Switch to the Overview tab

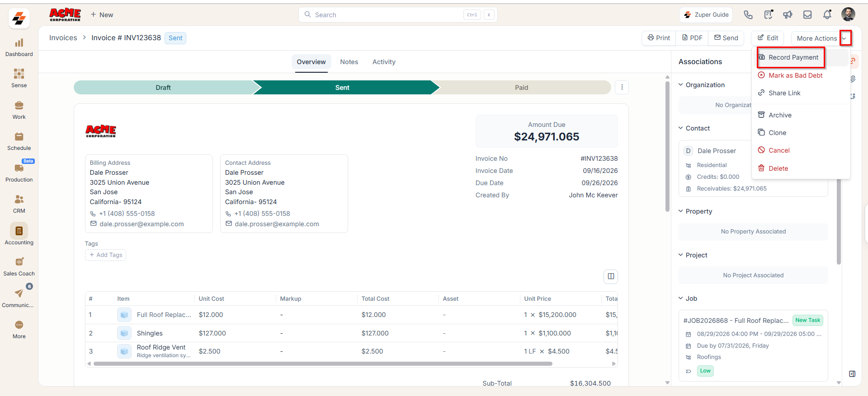click(x=311, y=62)
